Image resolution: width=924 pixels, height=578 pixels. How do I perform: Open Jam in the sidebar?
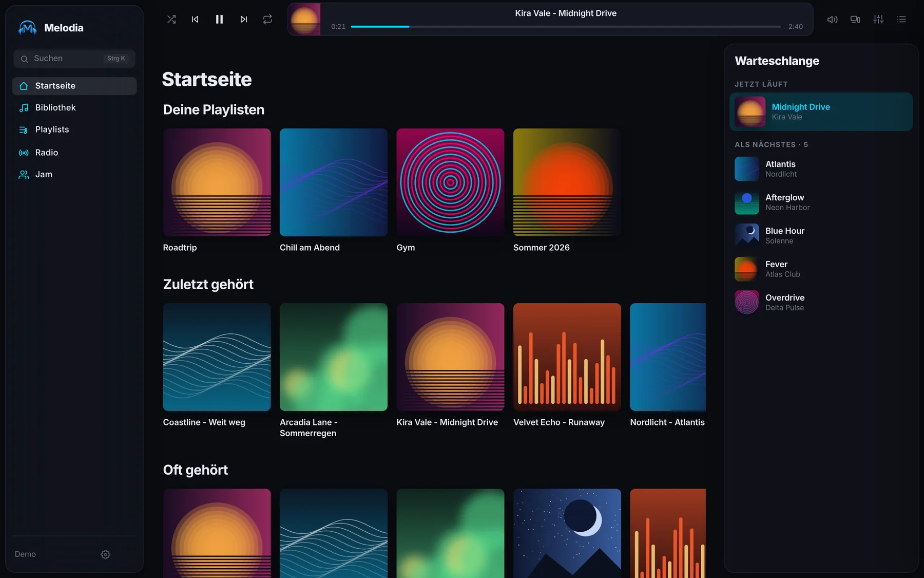[x=74, y=175]
